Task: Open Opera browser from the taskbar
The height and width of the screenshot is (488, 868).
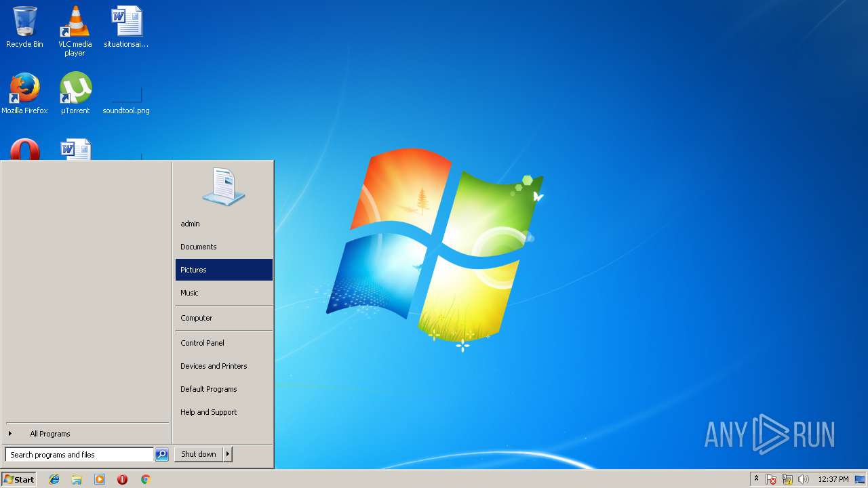Action: (122, 479)
